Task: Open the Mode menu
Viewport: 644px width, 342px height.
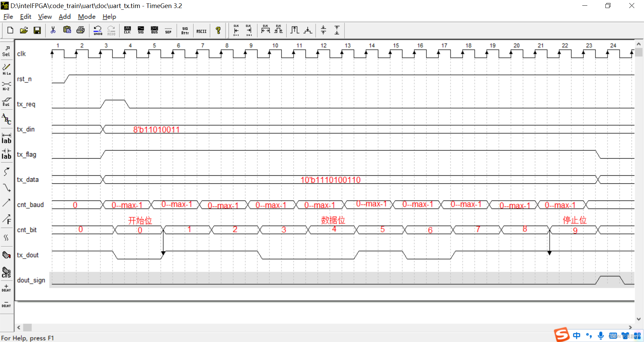Action: tap(87, 16)
